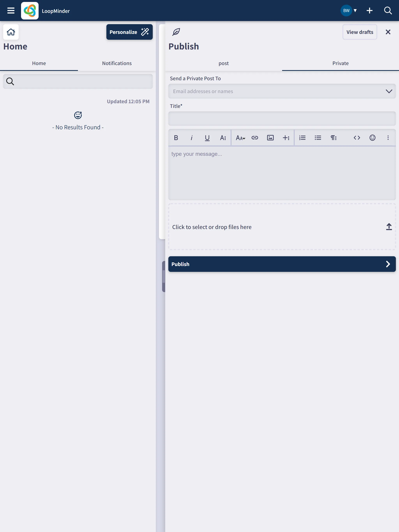Toggle the Underline formatting icon
The image size is (399, 532).
[207, 138]
